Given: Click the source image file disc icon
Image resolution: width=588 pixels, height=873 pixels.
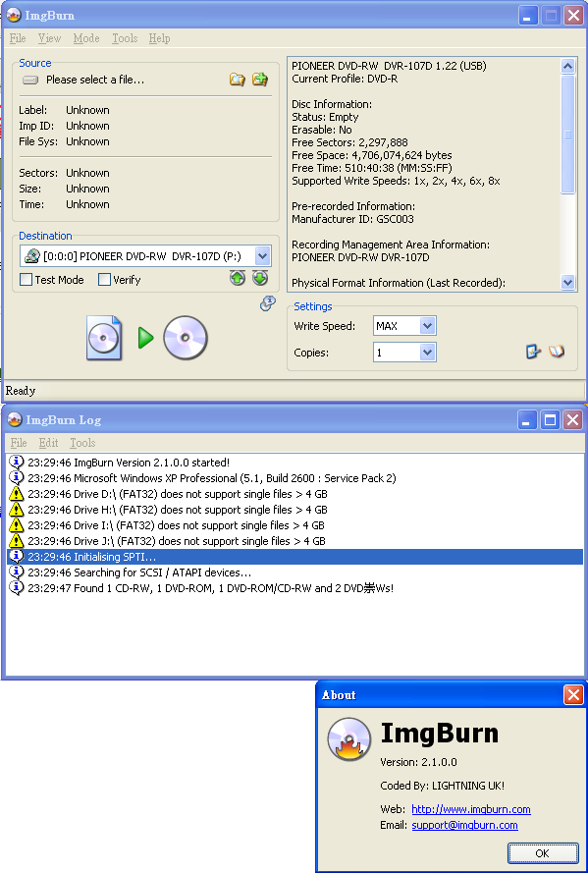Looking at the screenshot, I should [x=104, y=338].
